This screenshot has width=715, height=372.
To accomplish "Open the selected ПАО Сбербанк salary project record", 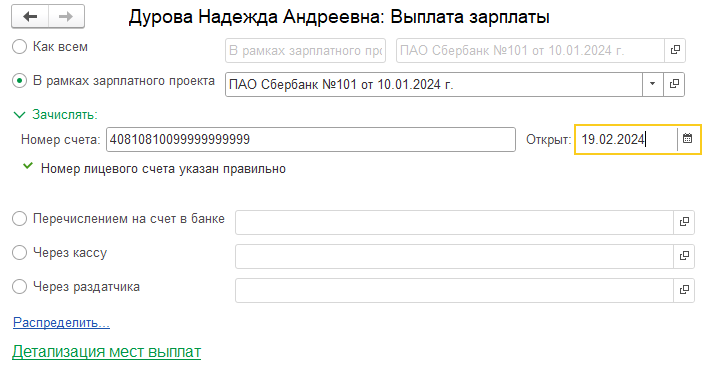I will [674, 84].
